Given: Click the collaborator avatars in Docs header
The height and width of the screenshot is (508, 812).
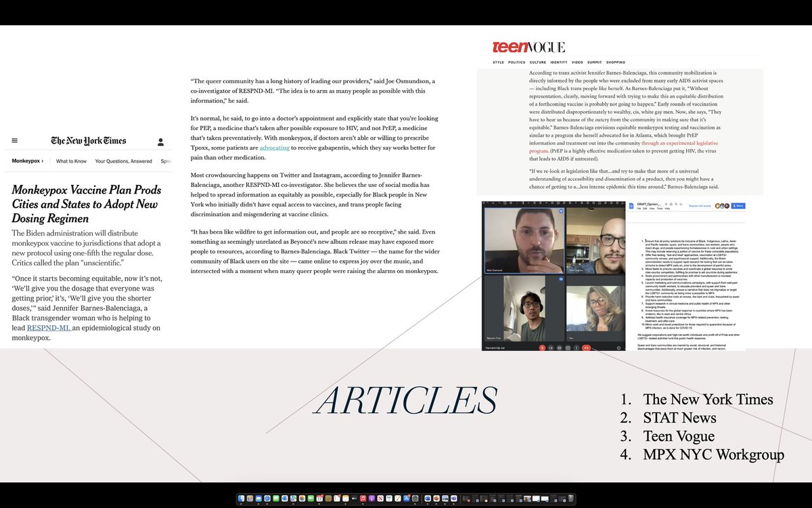Looking at the screenshot, I should coord(722,206).
